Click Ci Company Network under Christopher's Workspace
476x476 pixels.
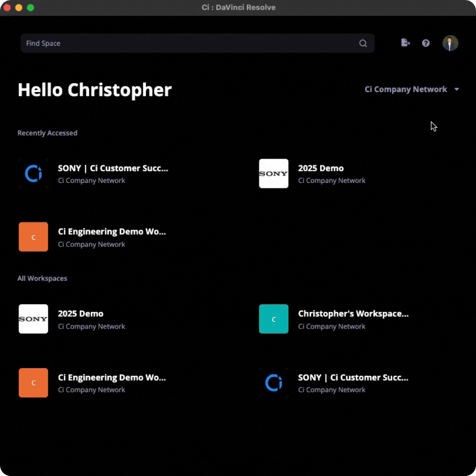[332, 326]
